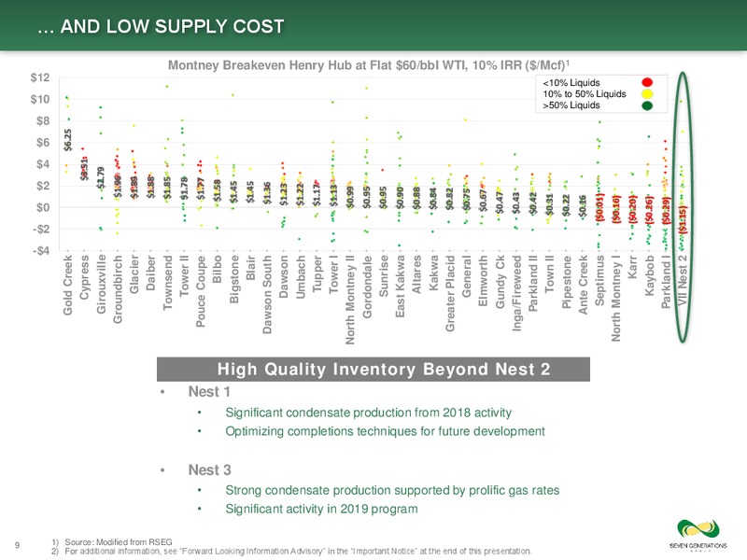This screenshot has width=747, height=560.
Task: Click the 'Umbach' axis label
Action: tap(301, 276)
